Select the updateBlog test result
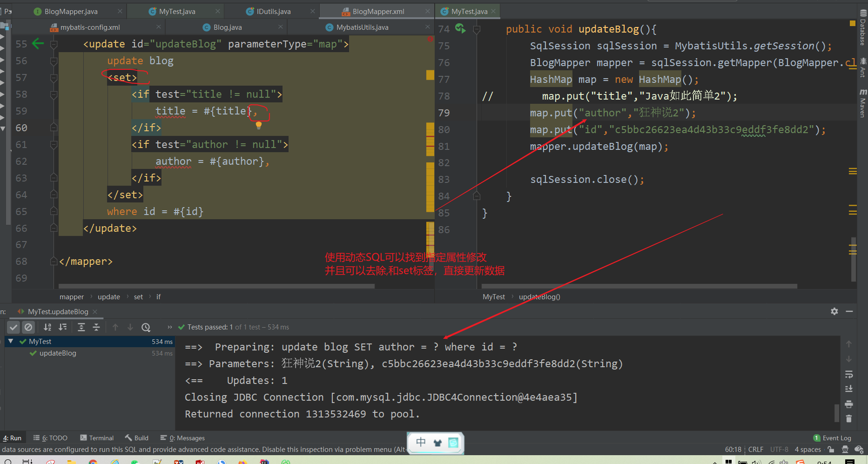 [58, 353]
